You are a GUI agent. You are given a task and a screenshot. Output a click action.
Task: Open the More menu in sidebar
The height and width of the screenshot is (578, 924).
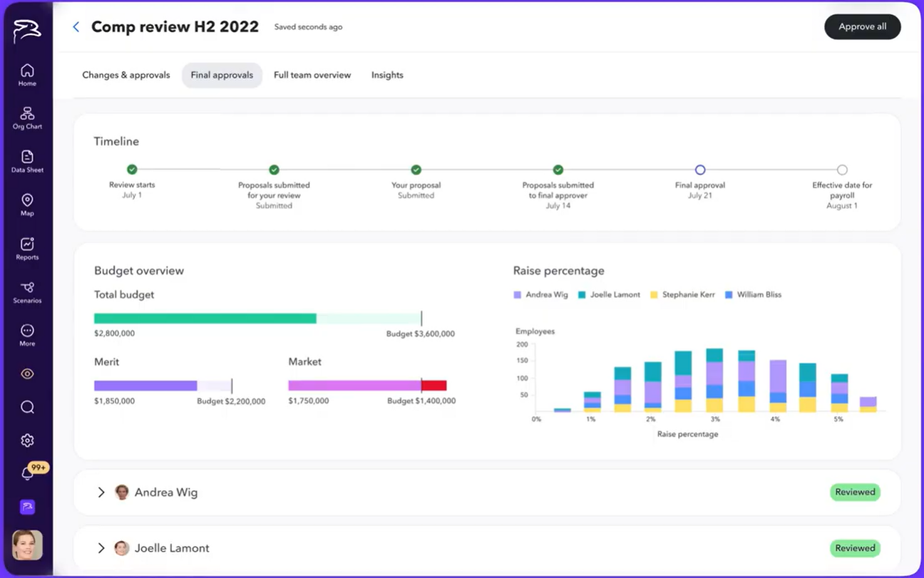[27, 335]
